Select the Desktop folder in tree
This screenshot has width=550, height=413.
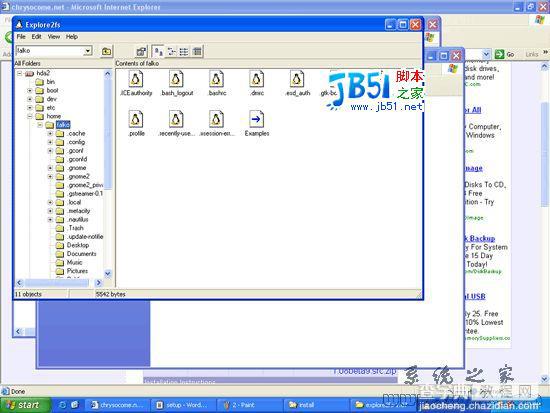73,245
